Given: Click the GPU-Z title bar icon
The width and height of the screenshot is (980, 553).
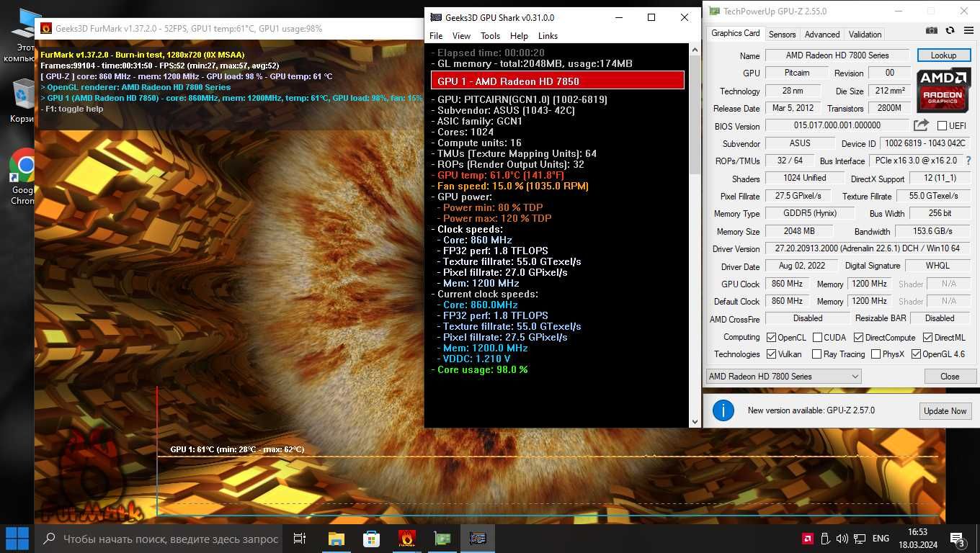Looking at the screenshot, I should (x=713, y=12).
